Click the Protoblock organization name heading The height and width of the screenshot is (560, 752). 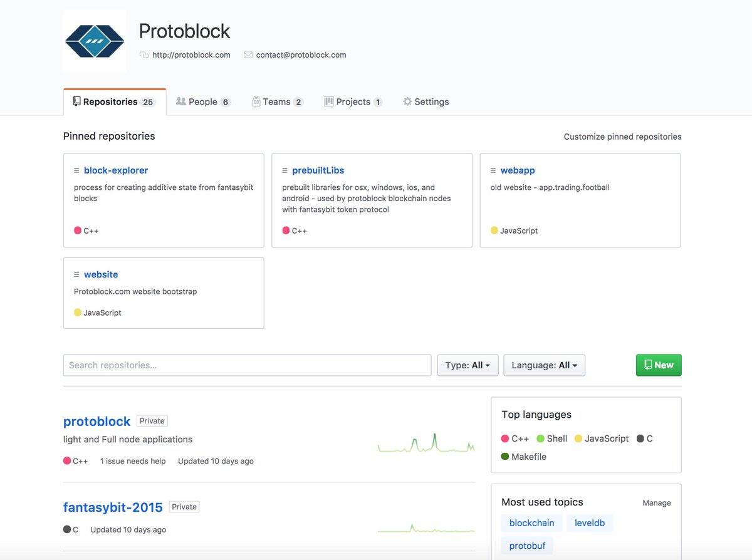pos(184,31)
